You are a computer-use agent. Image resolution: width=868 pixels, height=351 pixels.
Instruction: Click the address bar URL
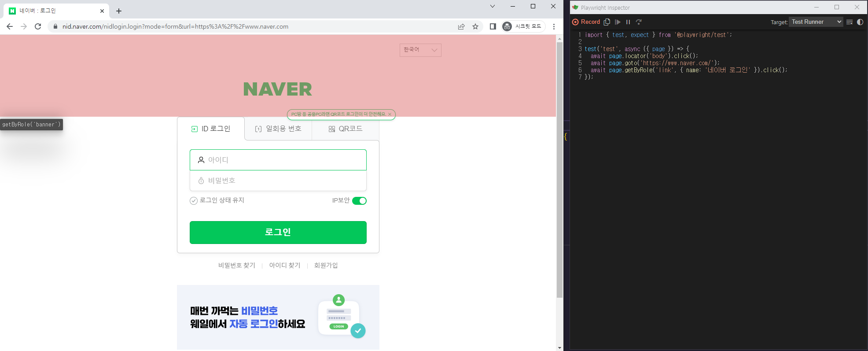(175, 26)
